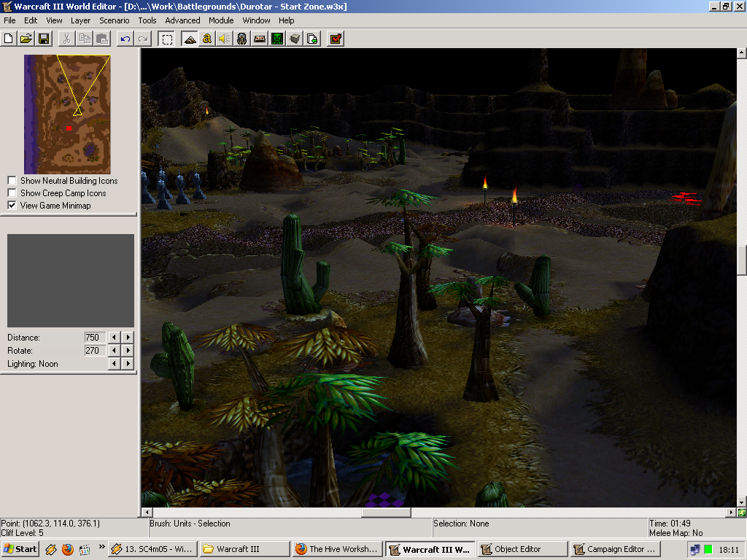Open the Scenario menu

click(115, 20)
